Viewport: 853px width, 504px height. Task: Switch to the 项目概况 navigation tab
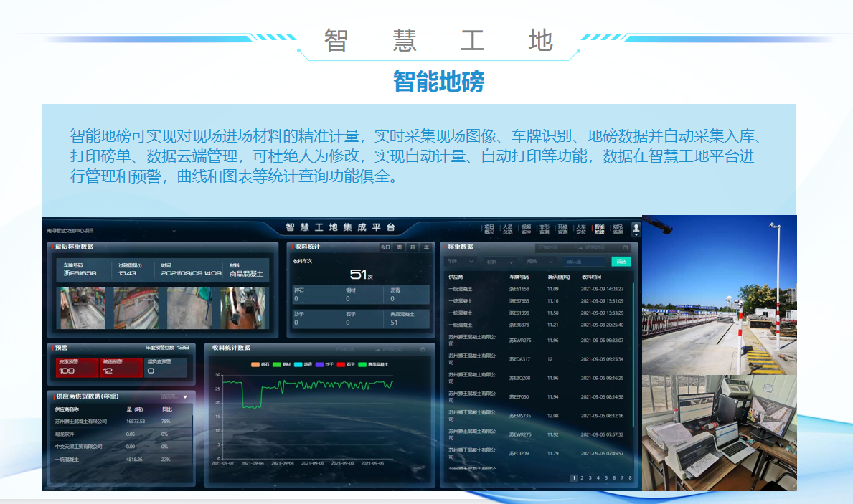[x=489, y=229]
